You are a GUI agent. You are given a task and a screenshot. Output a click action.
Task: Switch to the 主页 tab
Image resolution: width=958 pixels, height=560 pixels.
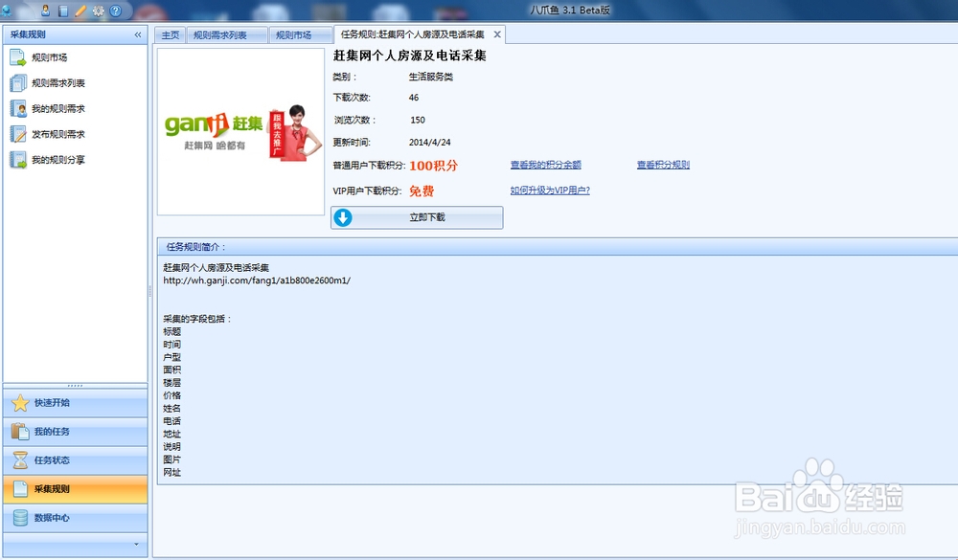pos(170,35)
